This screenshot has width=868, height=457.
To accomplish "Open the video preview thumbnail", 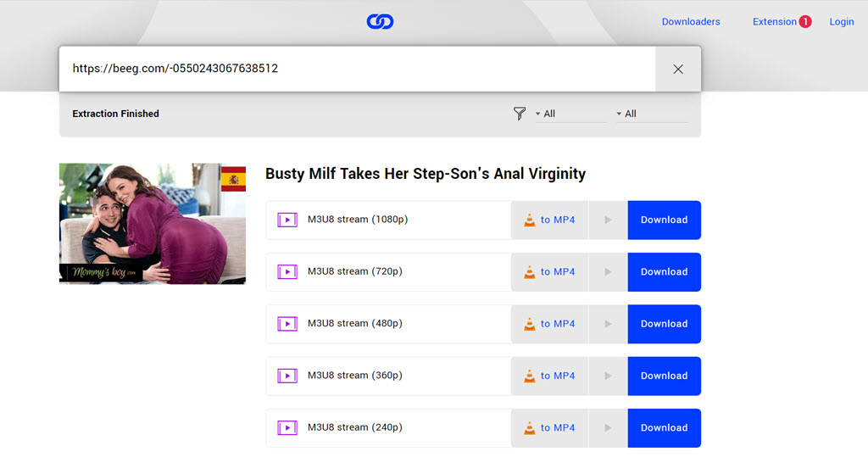I will click(x=153, y=223).
